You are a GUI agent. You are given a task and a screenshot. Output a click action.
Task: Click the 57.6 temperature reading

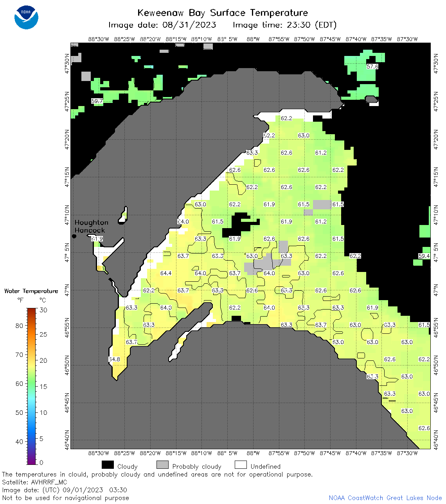tap(372, 67)
